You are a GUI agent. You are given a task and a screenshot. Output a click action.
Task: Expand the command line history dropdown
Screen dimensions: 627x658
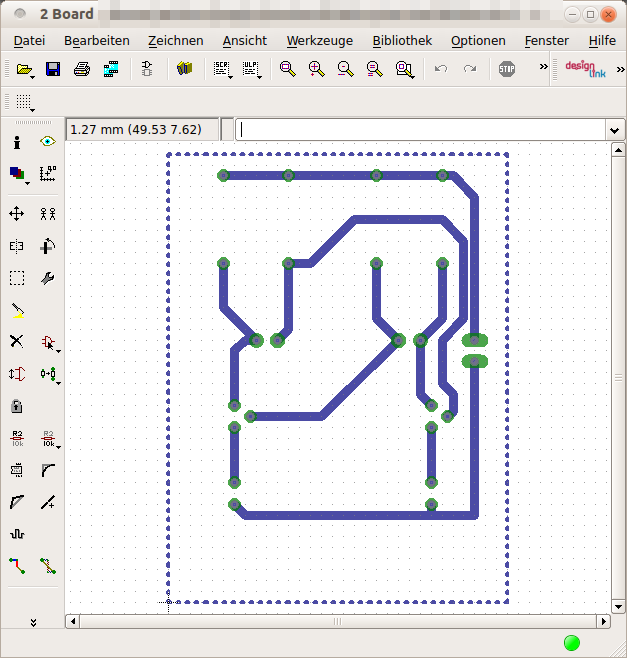(x=614, y=130)
